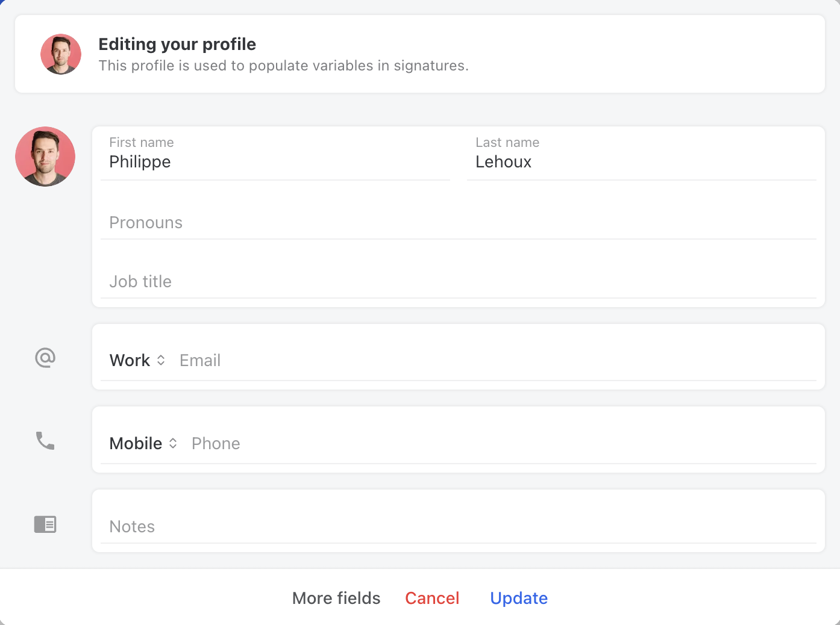
Task: Click the large profile picture beside the name fields
Action: point(45,157)
